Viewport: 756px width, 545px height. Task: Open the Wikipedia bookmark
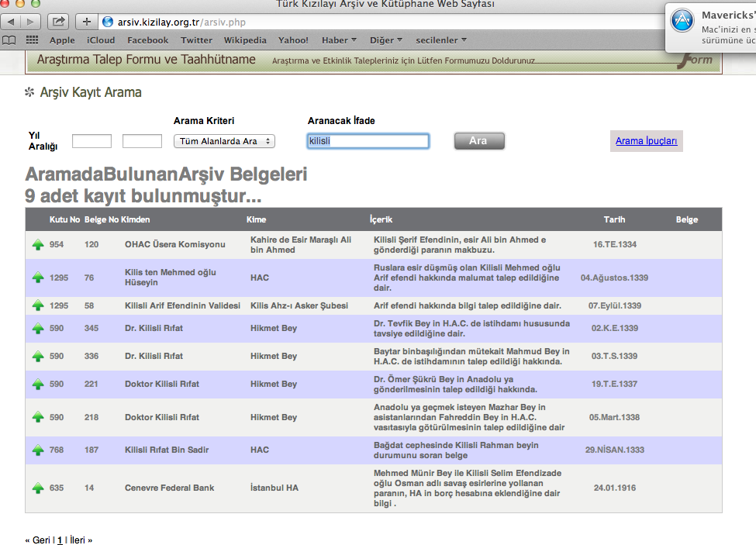click(245, 40)
